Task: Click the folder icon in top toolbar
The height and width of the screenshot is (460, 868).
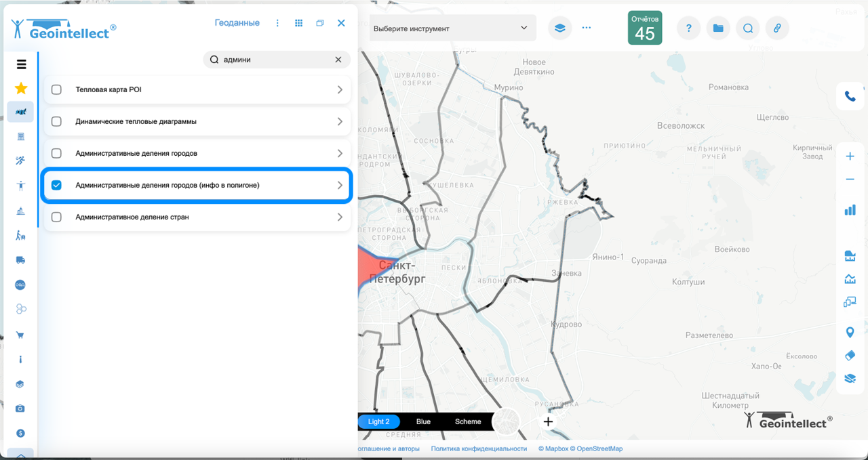Action: pos(718,28)
